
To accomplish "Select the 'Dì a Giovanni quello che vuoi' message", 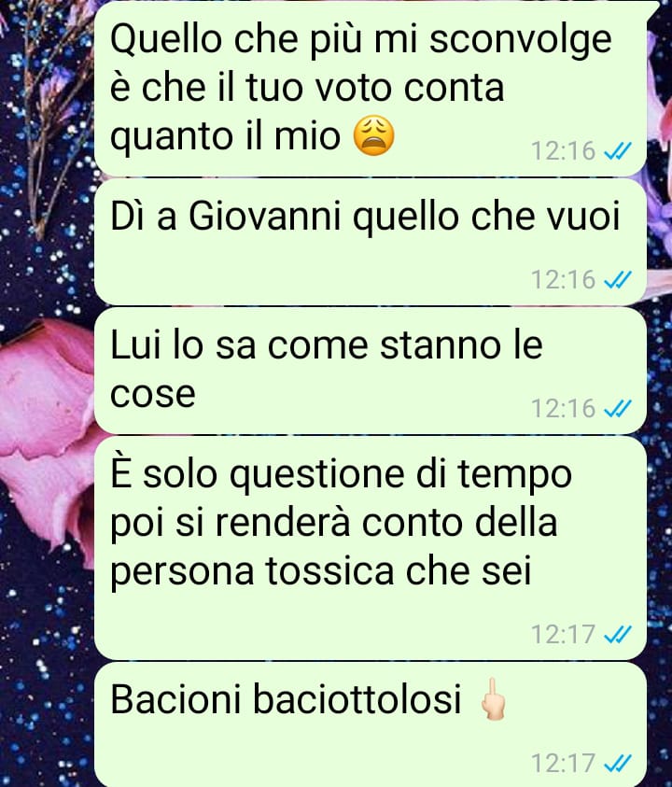I will click(371, 242).
